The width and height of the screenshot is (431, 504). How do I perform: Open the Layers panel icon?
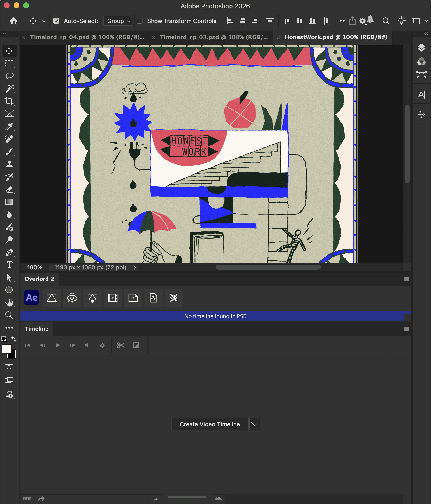click(421, 48)
